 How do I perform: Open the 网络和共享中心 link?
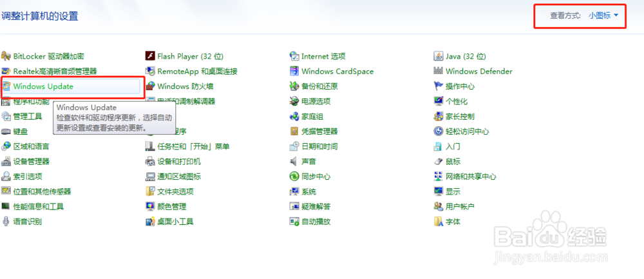pos(471,177)
